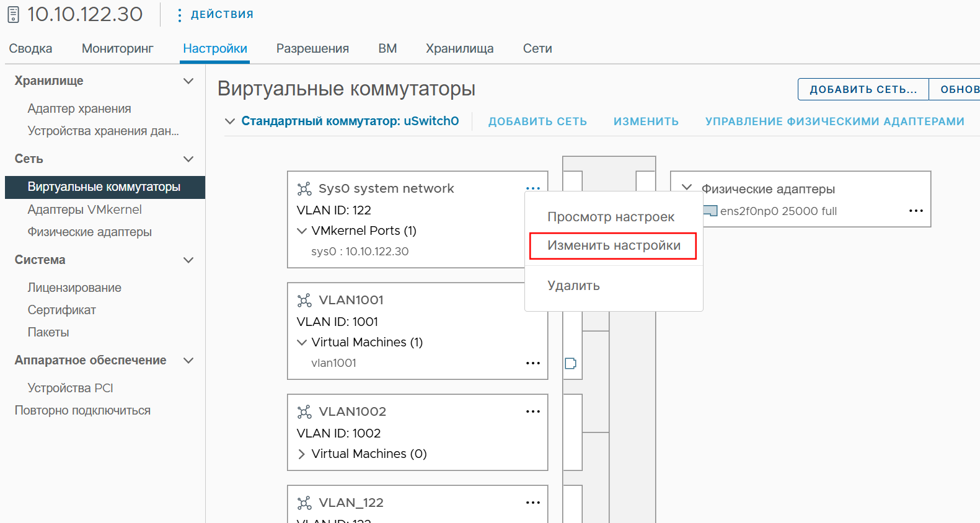Click the Sys0 system network port group icon
Image resolution: width=980 pixels, height=523 pixels.
[x=304, y=189]
